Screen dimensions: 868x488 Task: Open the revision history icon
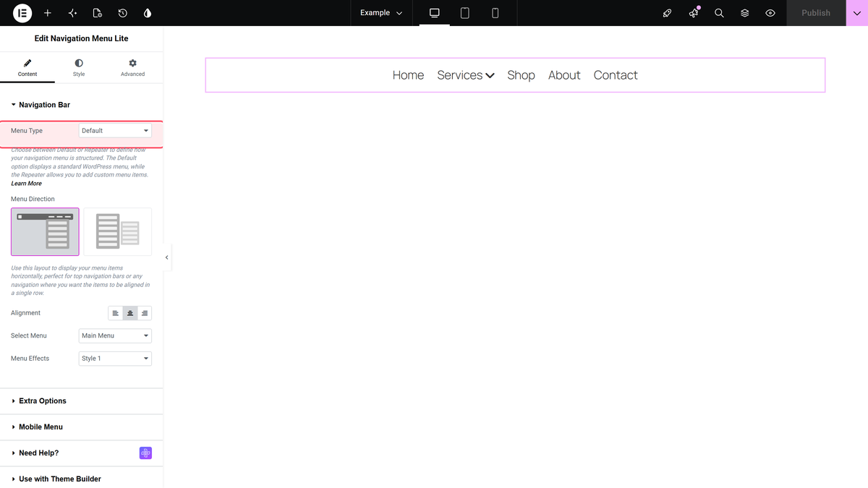(x=123, y=13)
